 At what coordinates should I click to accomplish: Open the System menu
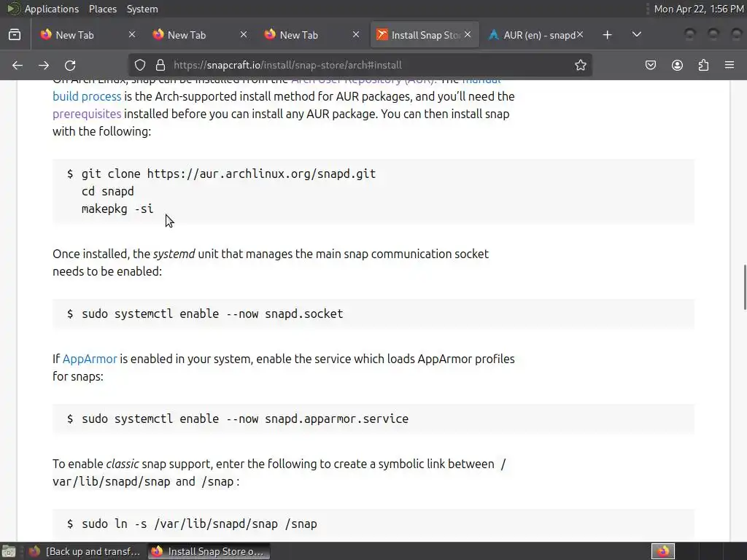point(142,9)
